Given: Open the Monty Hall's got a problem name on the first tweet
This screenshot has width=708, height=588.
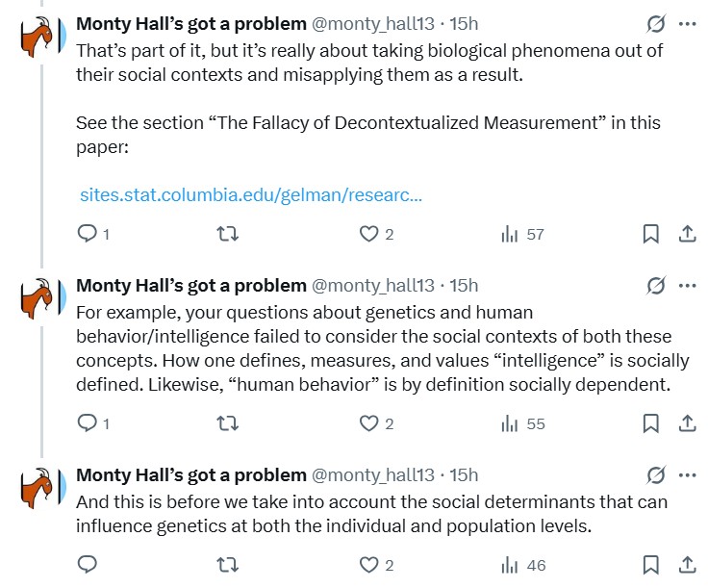Looking at the screenshot, I should 191,23.
